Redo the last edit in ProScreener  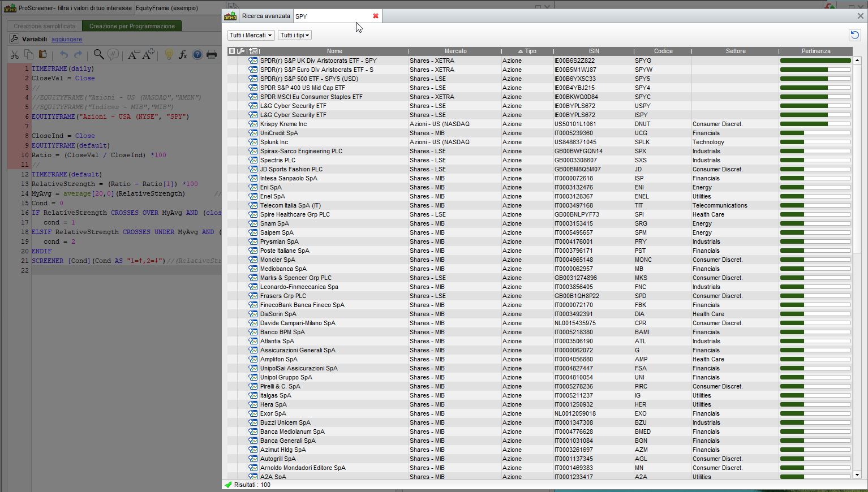click(78, 54)
